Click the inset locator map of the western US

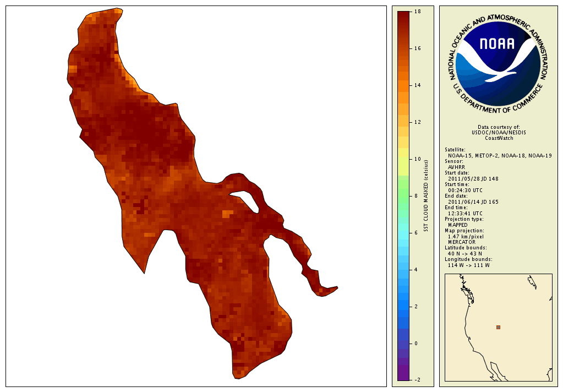(x=499, y=328)
